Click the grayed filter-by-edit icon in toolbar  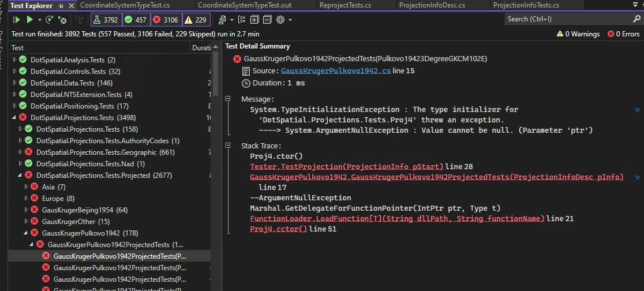[80, 19]
